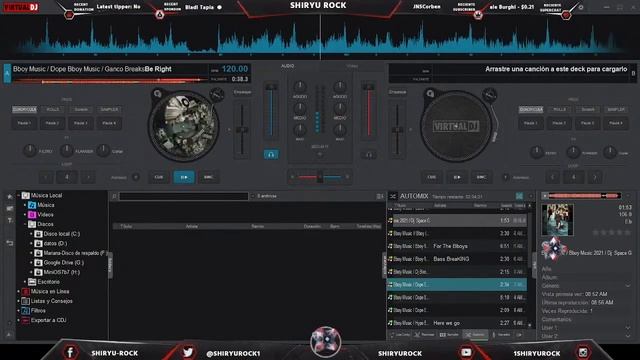
Task: Switch left deck pads to first highlighted tab
Action: click(24, 109)
